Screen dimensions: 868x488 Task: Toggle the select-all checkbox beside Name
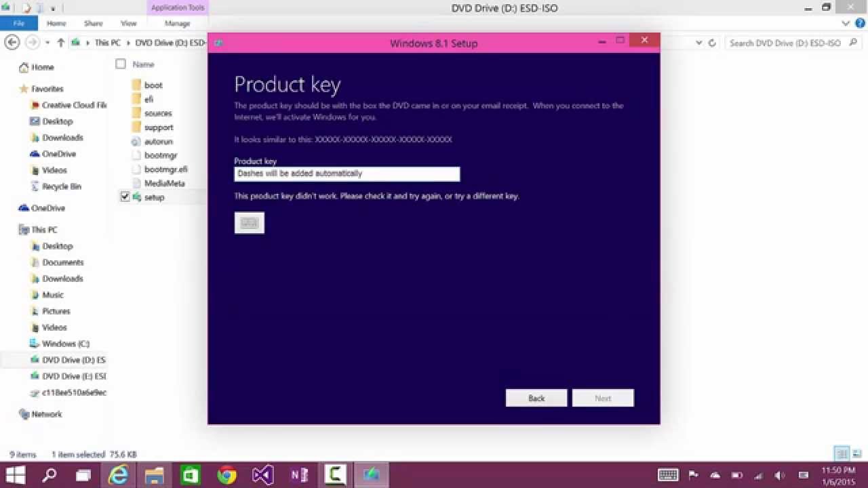tap(121, 64)
